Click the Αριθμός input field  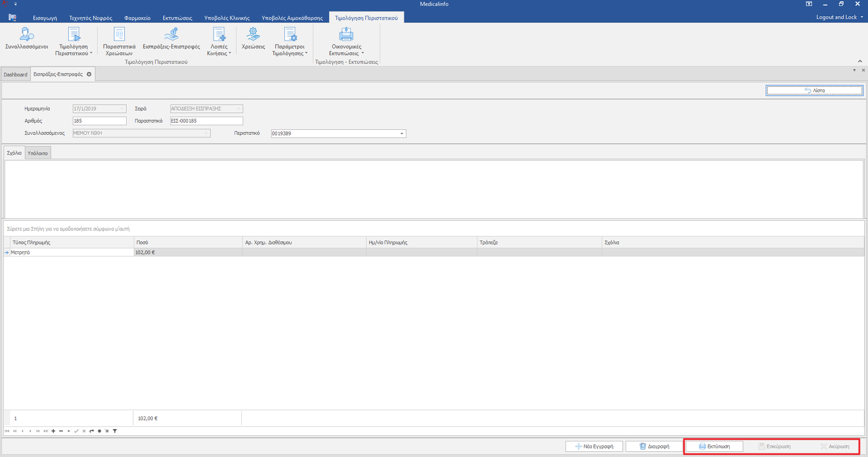tap(99, 121)
